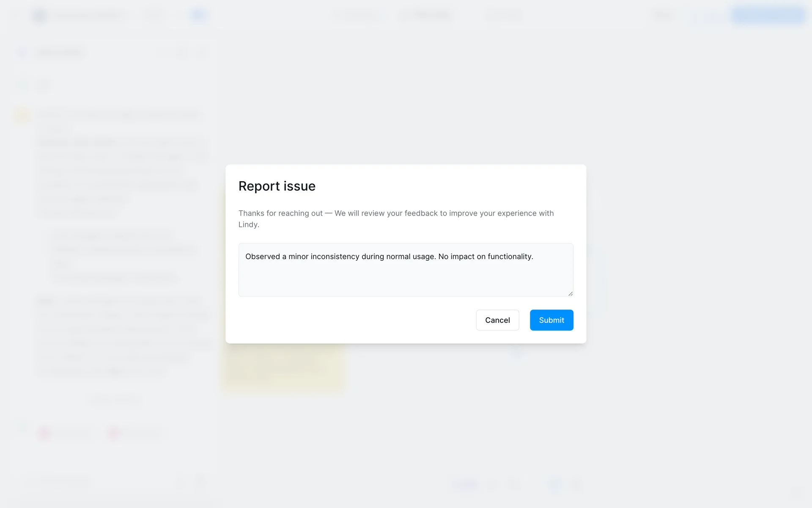The height and width of the screenshot is (508, 812).
Task: Click the blurred blue circular icon in bottom toolbar
Action: coord(554,483)
